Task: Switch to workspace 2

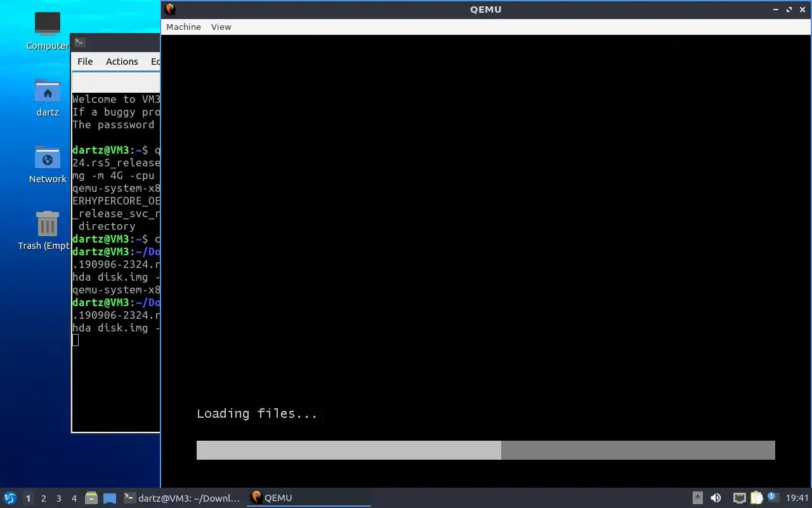Action: [44, 498]
